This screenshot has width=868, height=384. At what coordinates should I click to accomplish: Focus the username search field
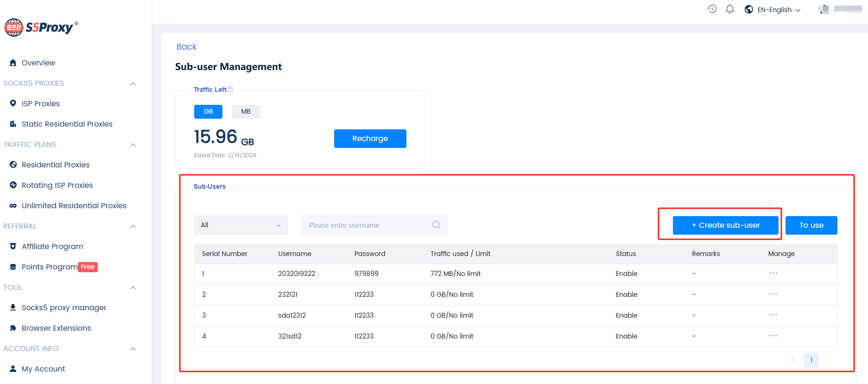pyautogui.click(x=374, y=225)
